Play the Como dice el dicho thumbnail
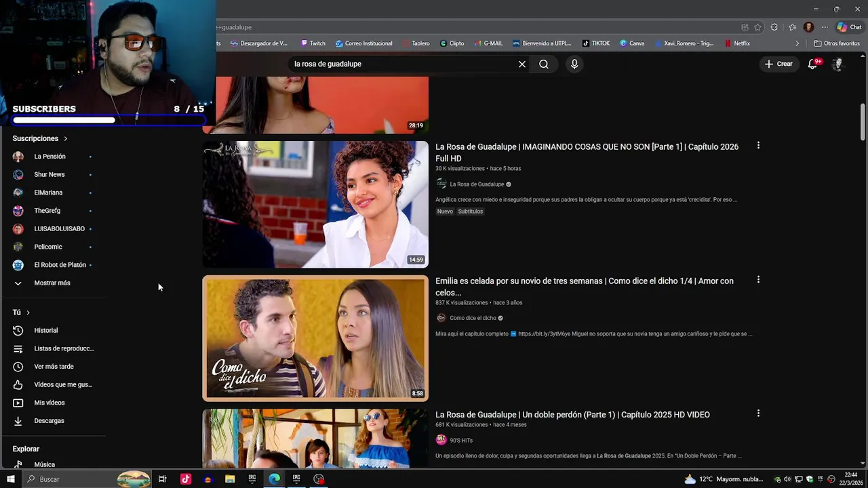Image resolution: width=868 pixels, height=488 pixels. click(315, 338)
